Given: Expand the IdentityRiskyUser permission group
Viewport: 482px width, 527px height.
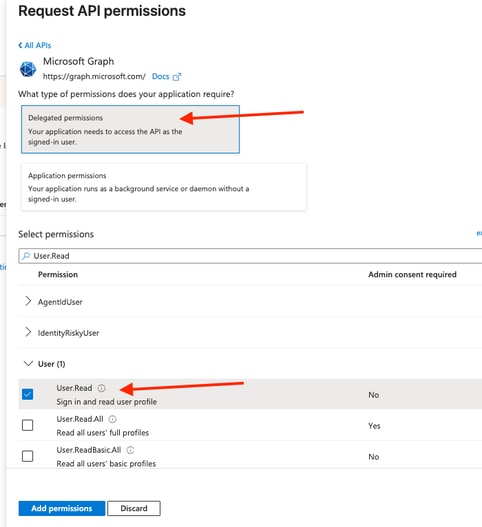Looking at the screenshot, I should pyautogui.click(x=28, y=332).
